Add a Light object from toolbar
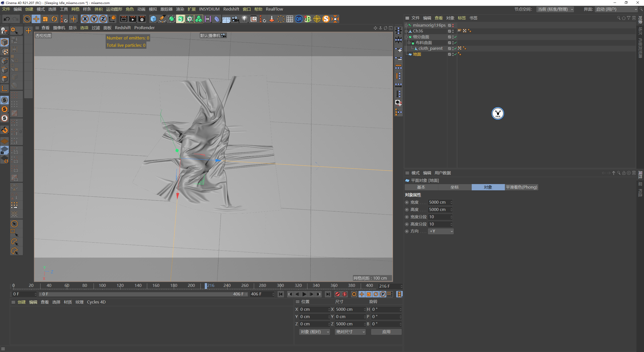The width and height of the screenshot is (644, 352). (244, 19)
